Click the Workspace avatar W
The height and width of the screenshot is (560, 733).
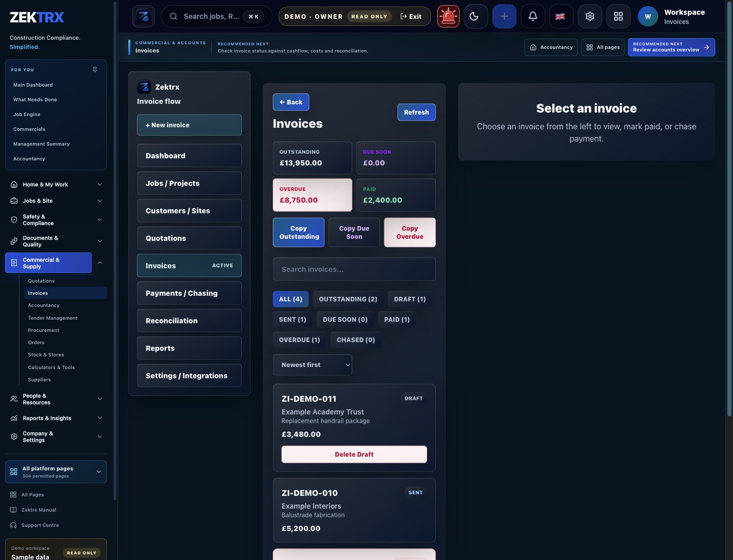tap(648, 16)
